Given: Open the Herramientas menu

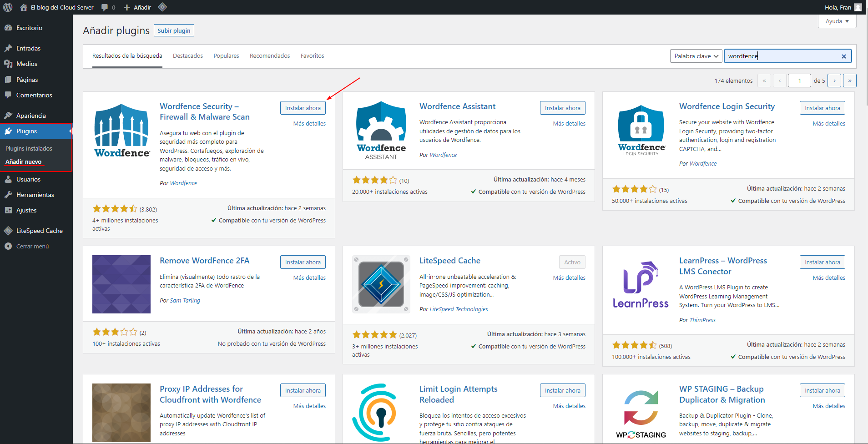Looking at the screenshot, I should (x=36, y=195).
